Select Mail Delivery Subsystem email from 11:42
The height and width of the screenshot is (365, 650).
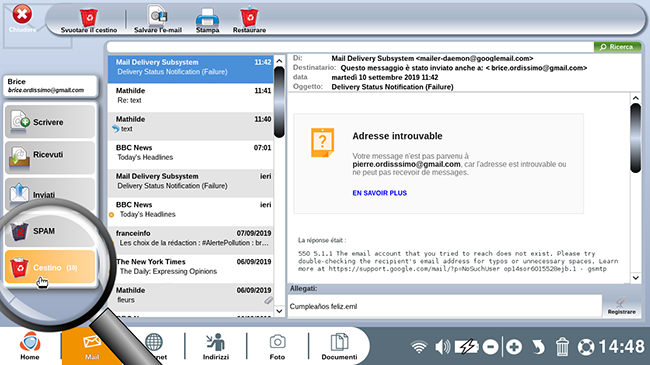[x=191, y=69]
